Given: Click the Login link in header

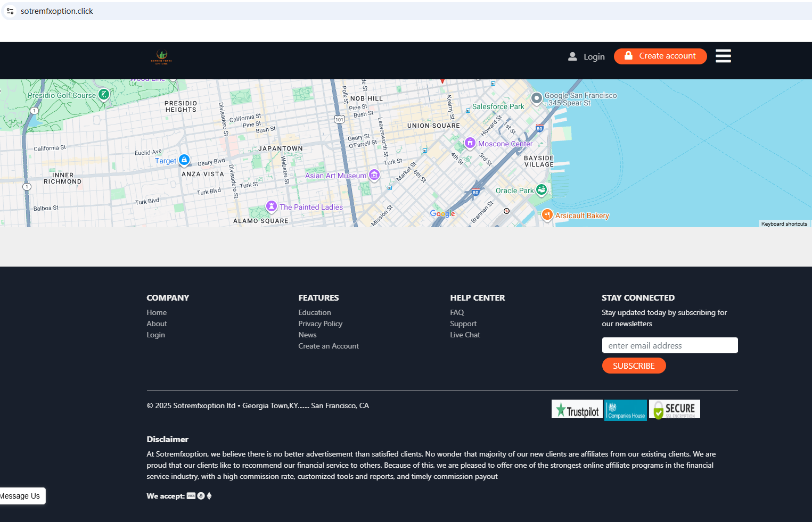Looking at the screenshot, I should (587, 56).
